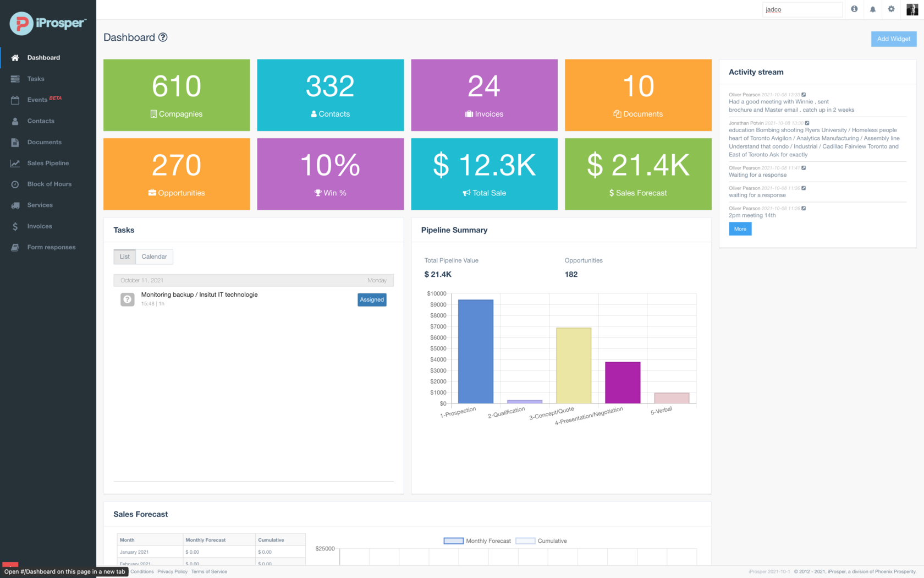Open the info icon in top bar
This screenshot has width=924, height=578.
854,9
